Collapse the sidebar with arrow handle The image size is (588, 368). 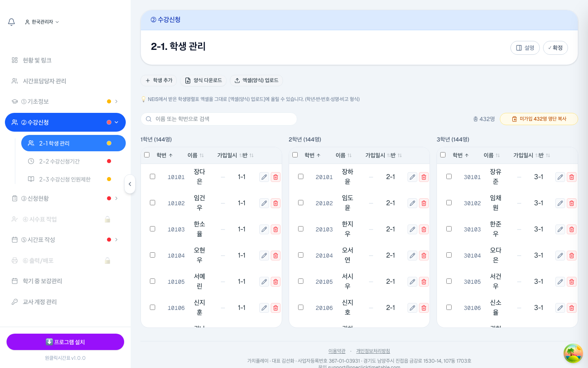point(130,184)
